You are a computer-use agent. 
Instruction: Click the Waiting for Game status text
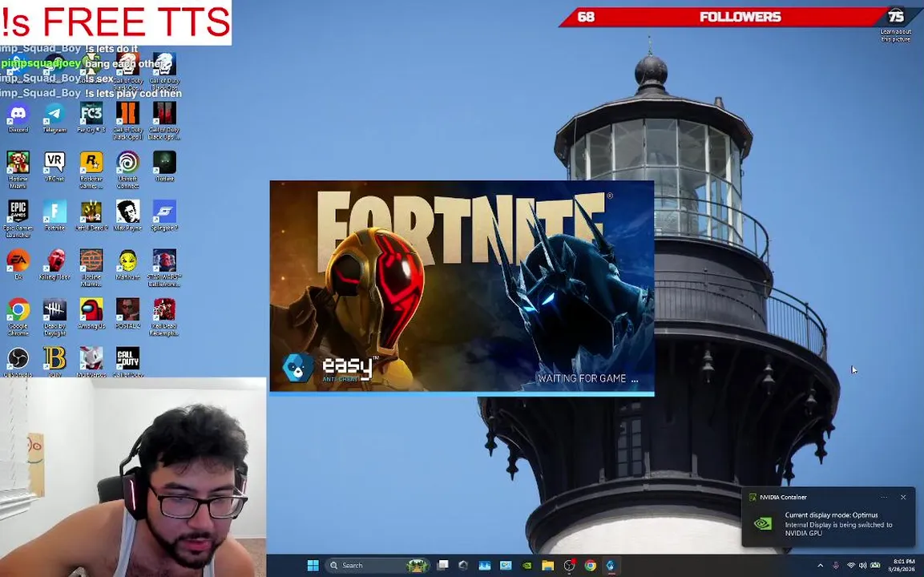tap(587, 378)
